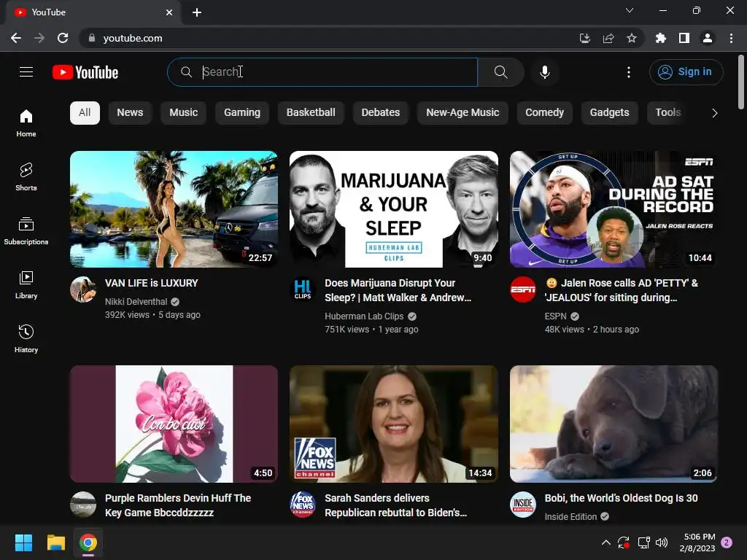Open Chrome three-dot menu
The height and width of the screenshot is (560, 747).
731,38
